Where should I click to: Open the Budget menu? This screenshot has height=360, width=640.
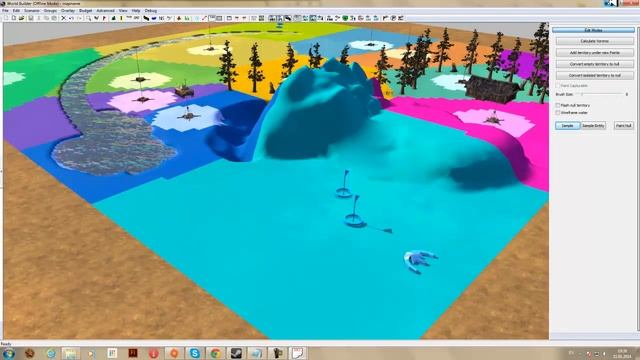click(x=85, y=11)
